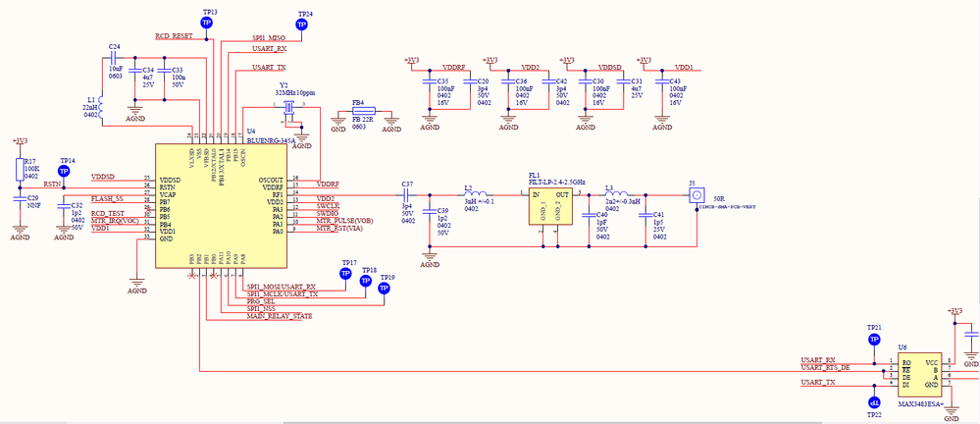
Task: Select capacitor C34 4u7 symbol
Action: pos(134,71)
